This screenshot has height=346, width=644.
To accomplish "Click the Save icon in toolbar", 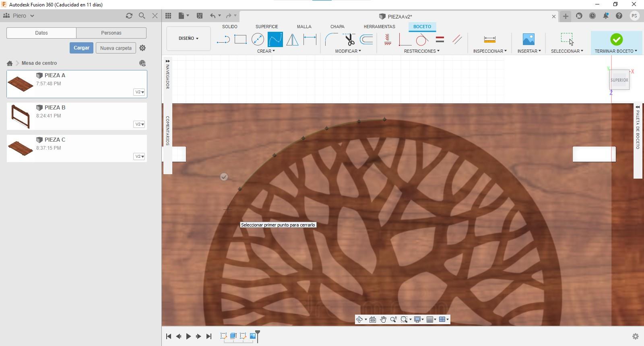I will pos(199,16).
